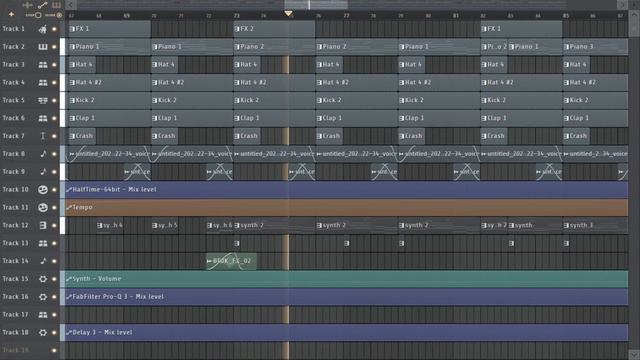Click the right scroll arrow of the timeline
The width and height of the screenshot is (640, 360).
pos(623,5)
